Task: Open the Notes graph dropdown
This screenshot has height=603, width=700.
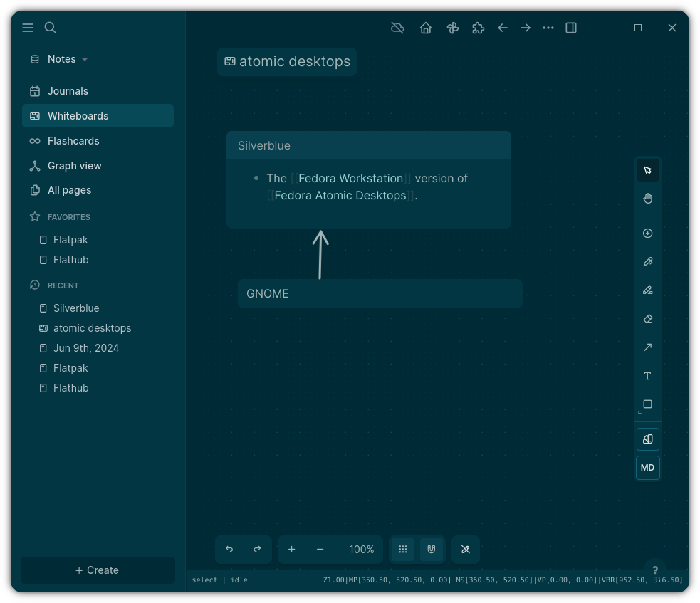Action: 61,59
